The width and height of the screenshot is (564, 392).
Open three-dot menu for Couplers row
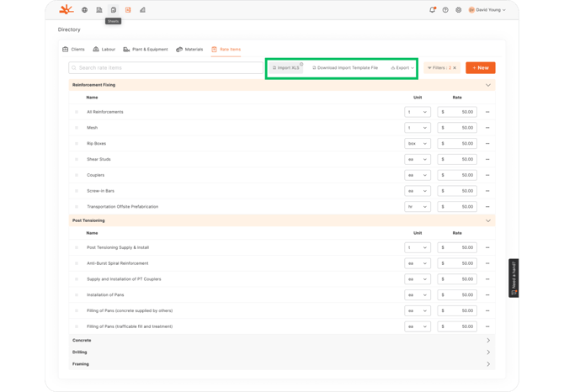pos(487,175)
